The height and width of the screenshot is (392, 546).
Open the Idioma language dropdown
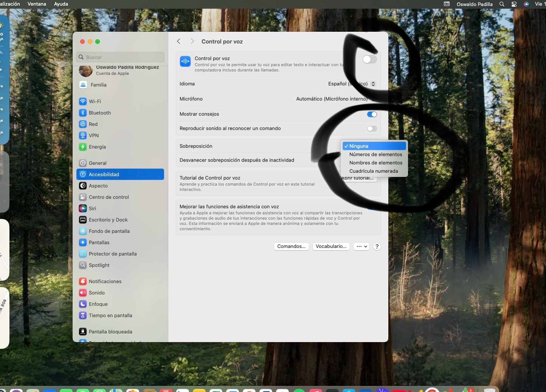coord(352,84)
